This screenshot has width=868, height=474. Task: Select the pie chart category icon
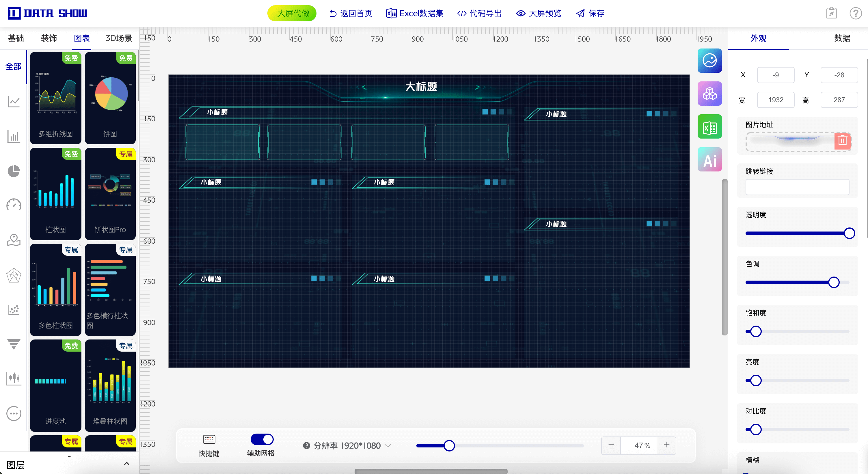click(x=14, y=171)
